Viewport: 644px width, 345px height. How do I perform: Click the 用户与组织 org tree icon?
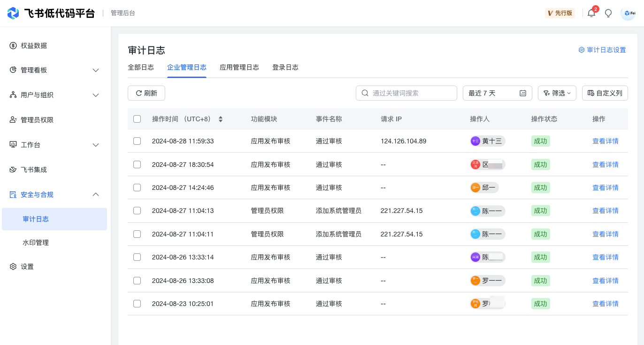click(x=13, y=95)
